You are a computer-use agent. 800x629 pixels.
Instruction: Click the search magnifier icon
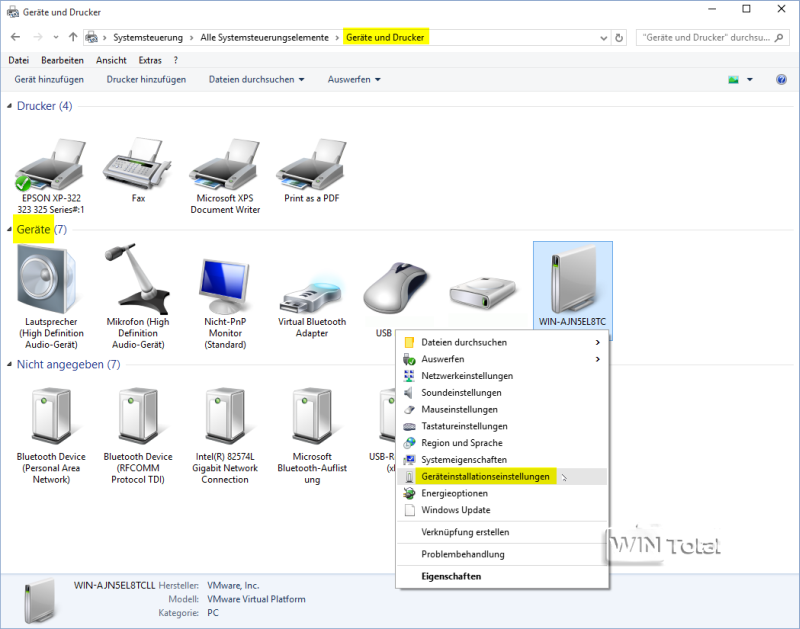pyautogui.click(x=779, y=38)
